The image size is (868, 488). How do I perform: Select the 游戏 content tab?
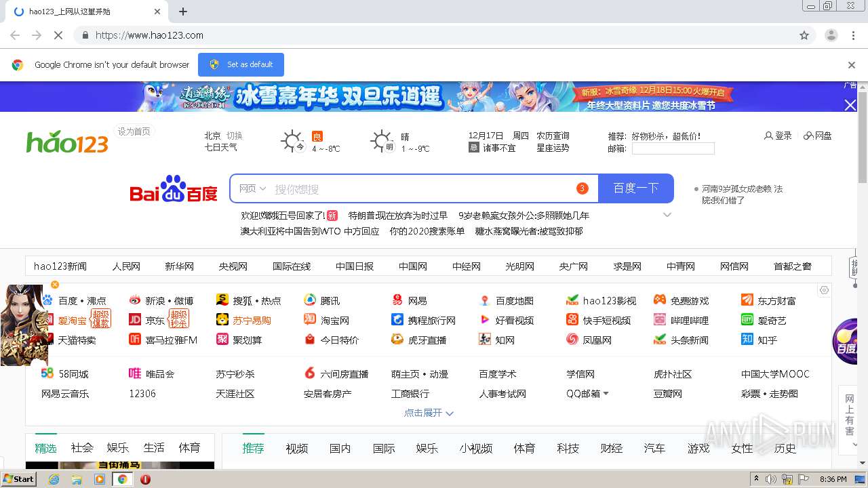(698, 449)
